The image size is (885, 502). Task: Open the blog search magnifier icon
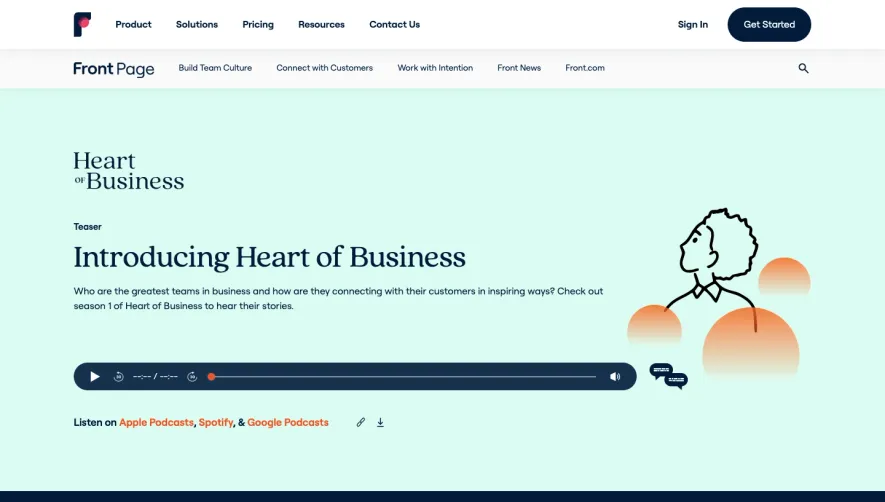(803, 68)
